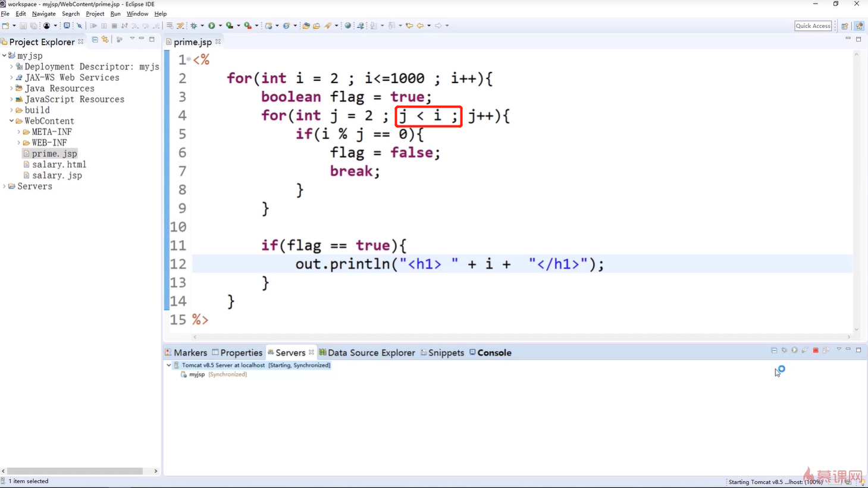Screen dimensions: 868x488
Task: Click the Suspend debug toolbar icon
Action: coord(104,26)
